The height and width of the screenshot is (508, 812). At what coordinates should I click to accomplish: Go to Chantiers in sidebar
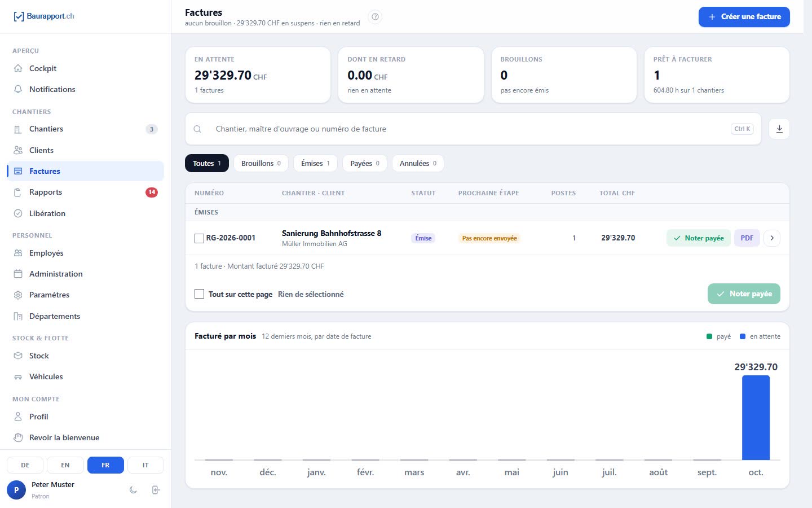(x=85, y=129)
